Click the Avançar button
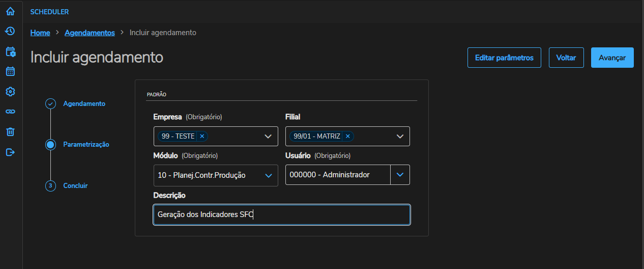 [612, 58]
